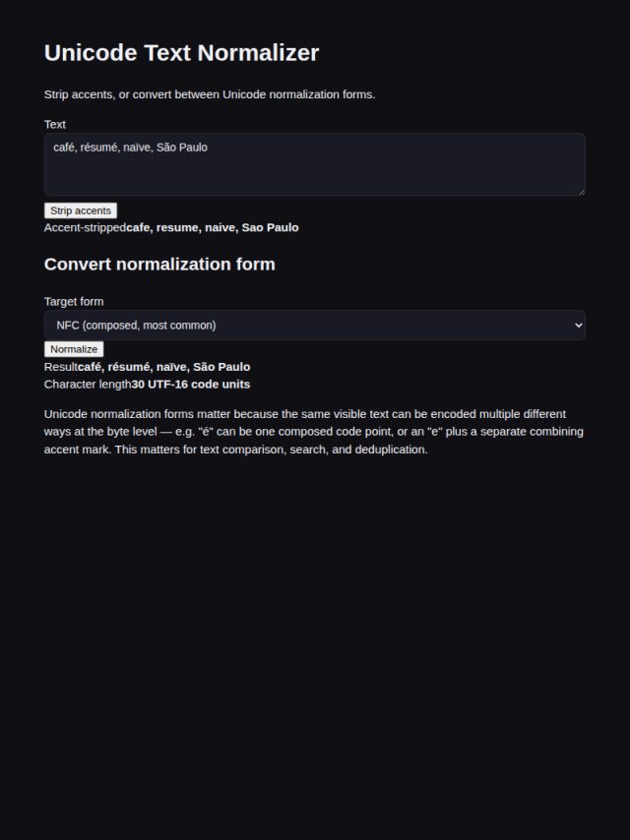Screen dimensions: 630x840
Task: Place cursor on "São Paulo" in the text box
Action: click(x=182, y=148)
